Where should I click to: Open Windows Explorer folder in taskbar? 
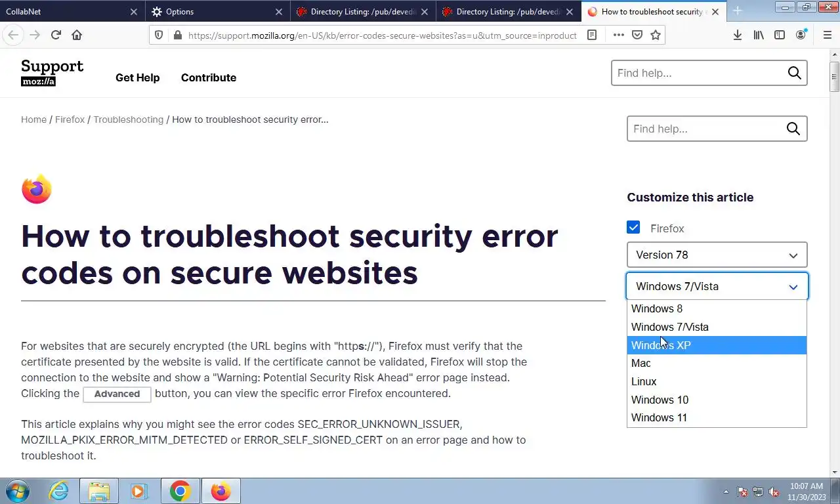tap(99, 491)
